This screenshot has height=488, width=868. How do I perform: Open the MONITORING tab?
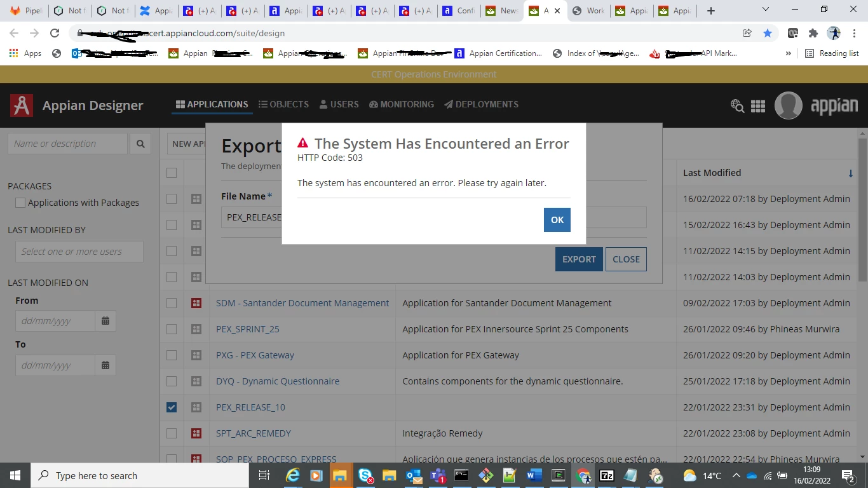pyautogui.click(x=402, y=104)
